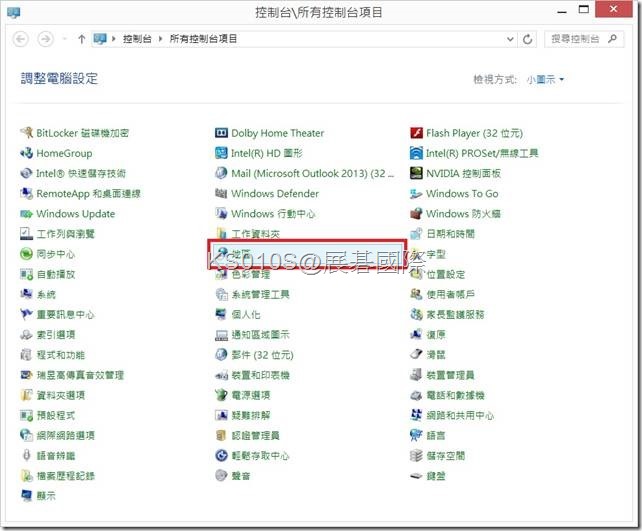Open the HomeGroup icon
This screenshot has width=642, height=531.
click(26, 153)
